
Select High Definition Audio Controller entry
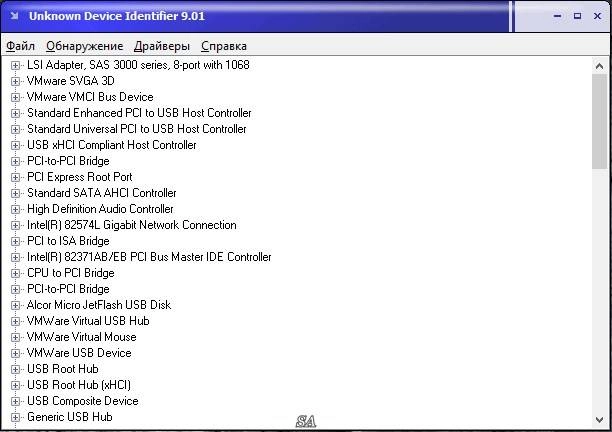[100, 209]
